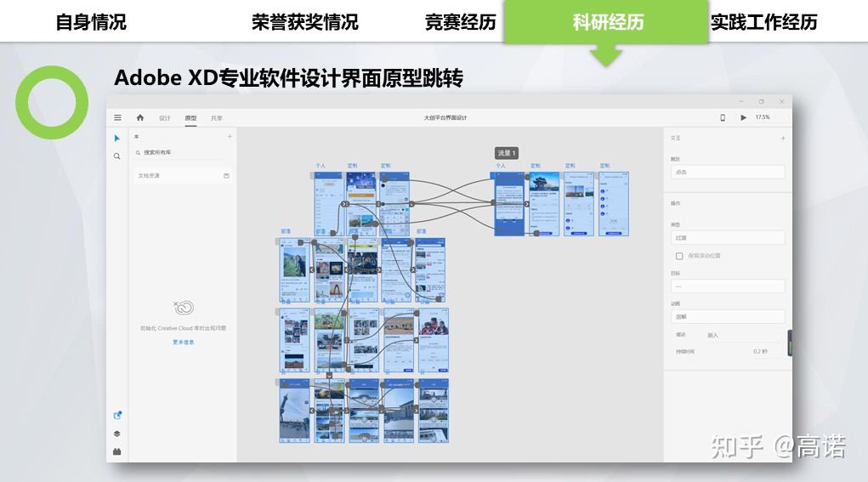Open the 动画 animation dropdown showing 溶解
Viewport: 868px width, 482px height.
[728, 316]
